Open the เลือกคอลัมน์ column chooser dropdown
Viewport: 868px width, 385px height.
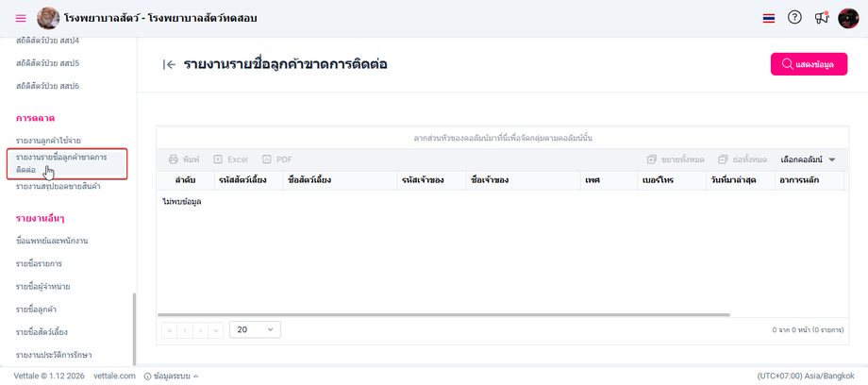coord(808,159)
